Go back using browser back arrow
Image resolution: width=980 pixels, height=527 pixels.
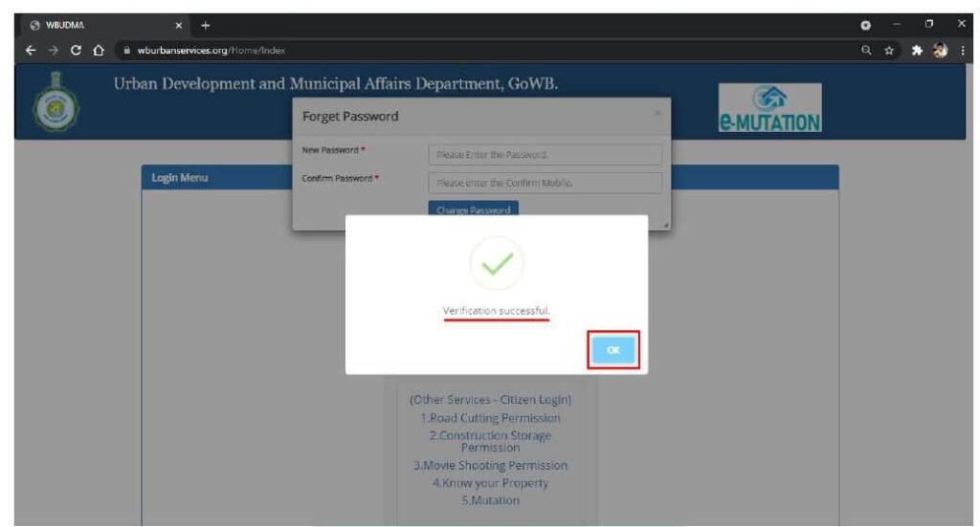[31, 51]
